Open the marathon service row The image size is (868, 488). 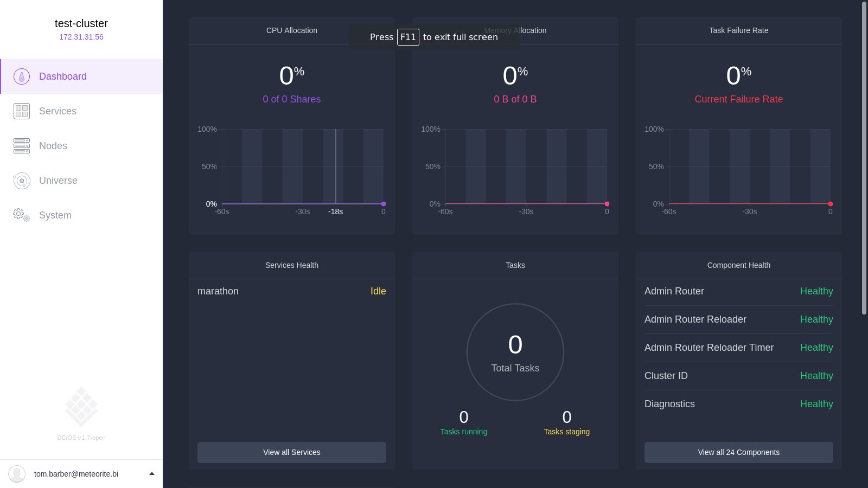[292, 291]
